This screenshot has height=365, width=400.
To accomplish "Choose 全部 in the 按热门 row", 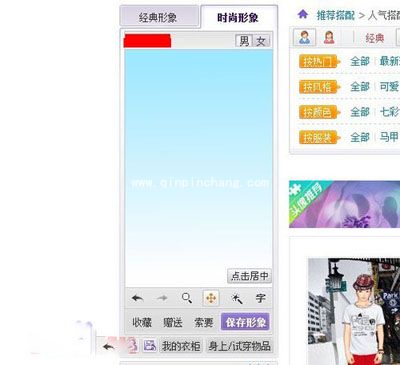I will click(x=360, y=61).
